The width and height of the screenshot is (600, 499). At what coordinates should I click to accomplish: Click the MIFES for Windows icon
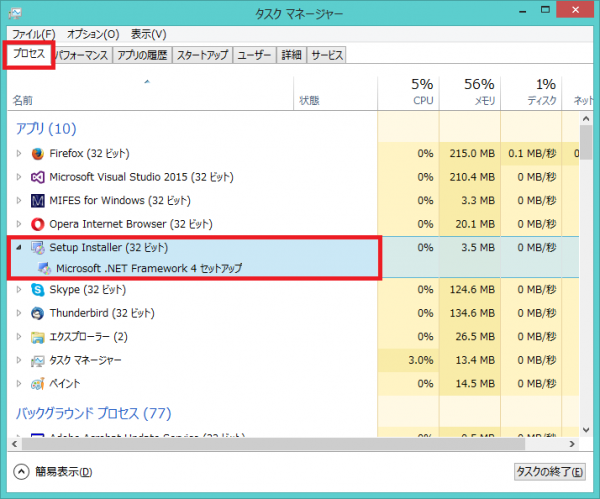(x=38, y=200)
